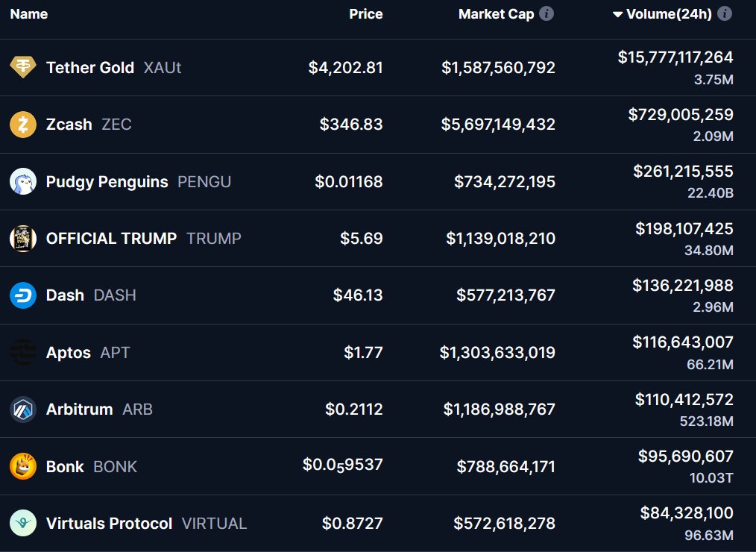
Task: Click Bonk's 24h volume value
Action: pyautogui.click(x=685, y=456)
